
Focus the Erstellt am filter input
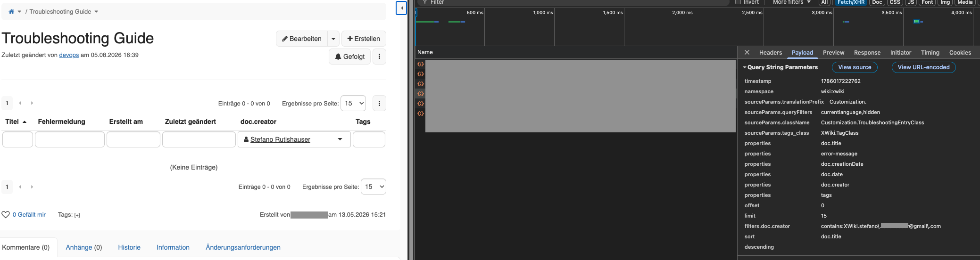coord(133,139)
